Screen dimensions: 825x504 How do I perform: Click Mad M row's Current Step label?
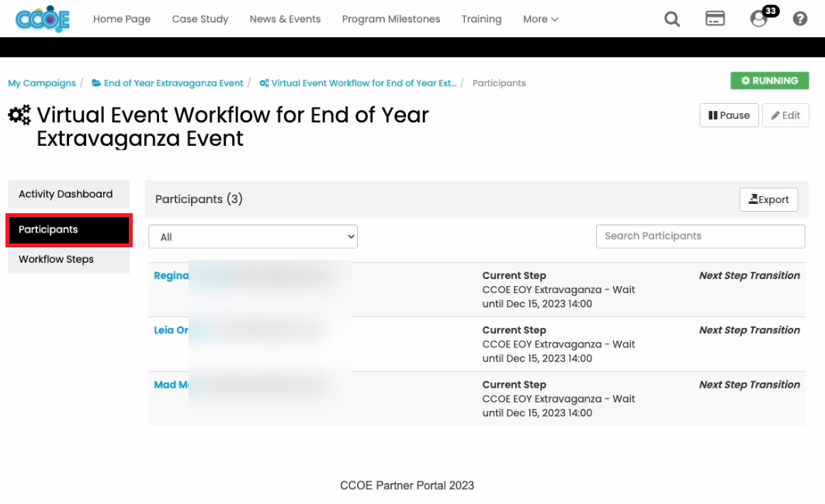(514, 385)
